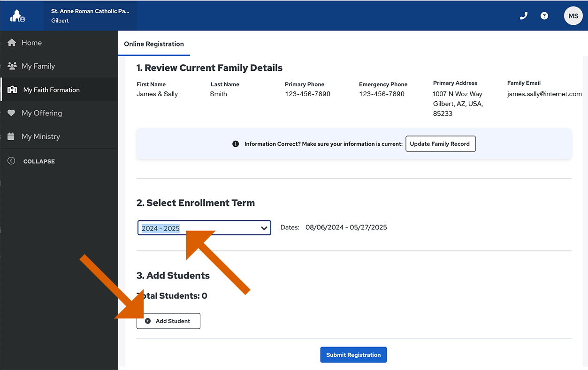Click the Add Students heading
This screenshot has height=370, width=588.
(x=173, y=275)
